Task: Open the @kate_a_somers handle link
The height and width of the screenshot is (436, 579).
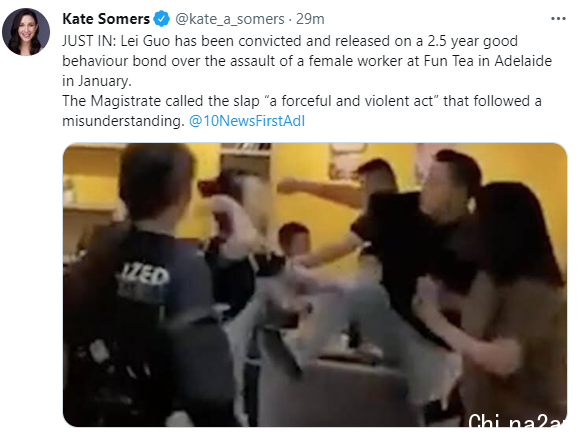Action: 230,19
